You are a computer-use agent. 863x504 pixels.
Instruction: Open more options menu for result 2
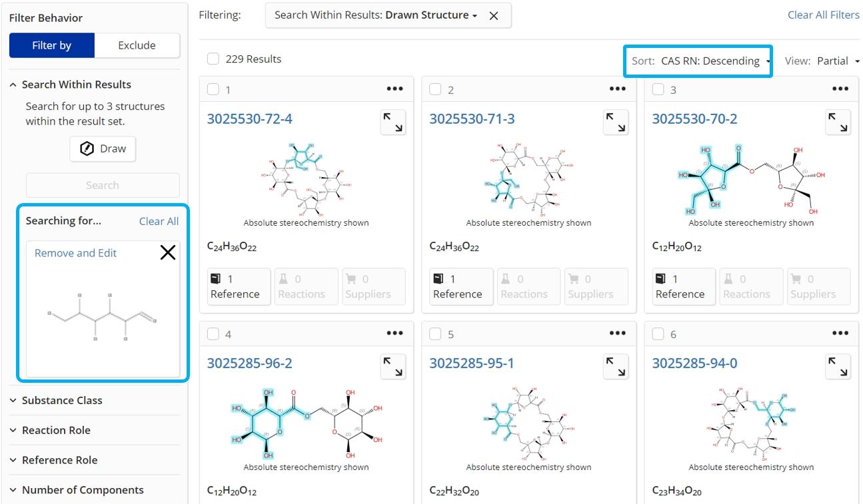[x=617, y=89]
